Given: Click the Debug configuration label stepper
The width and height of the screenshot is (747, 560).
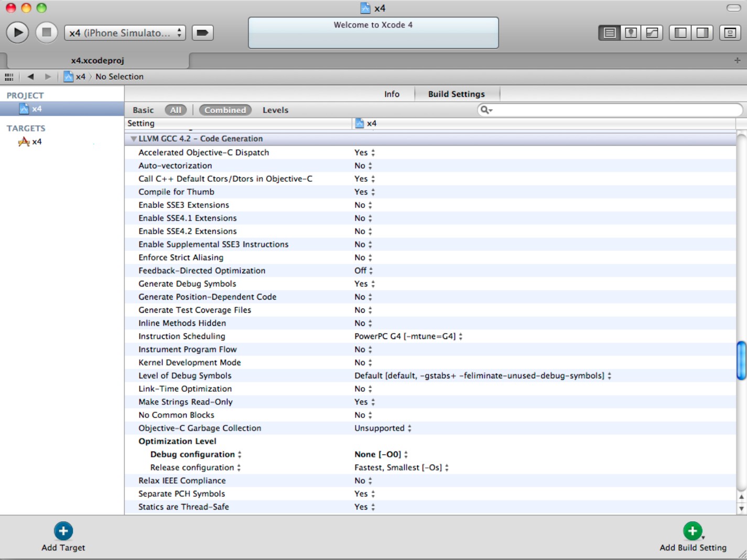Looking at the screenshot, I should point(240,454).
